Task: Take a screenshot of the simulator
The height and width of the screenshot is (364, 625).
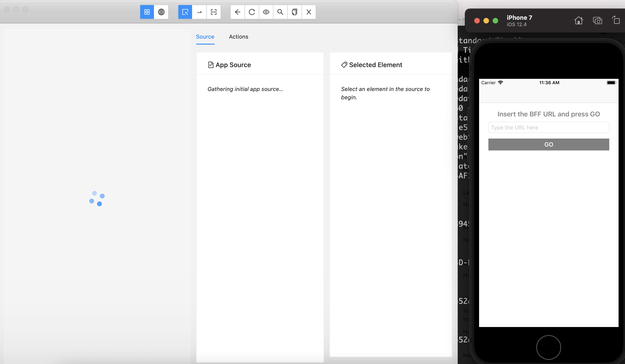Action: pyautogui.click(x=598, y=20)
